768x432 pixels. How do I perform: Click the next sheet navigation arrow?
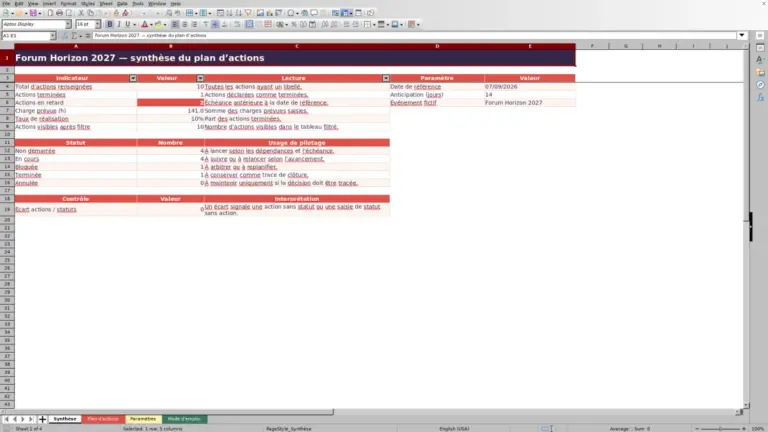(x=23, y=419)
